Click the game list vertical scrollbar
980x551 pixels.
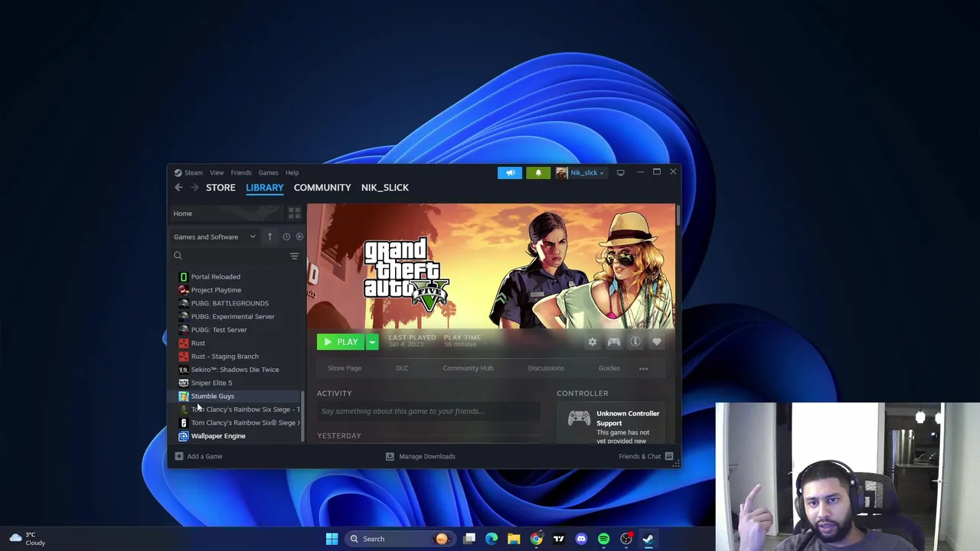(302, 416)
